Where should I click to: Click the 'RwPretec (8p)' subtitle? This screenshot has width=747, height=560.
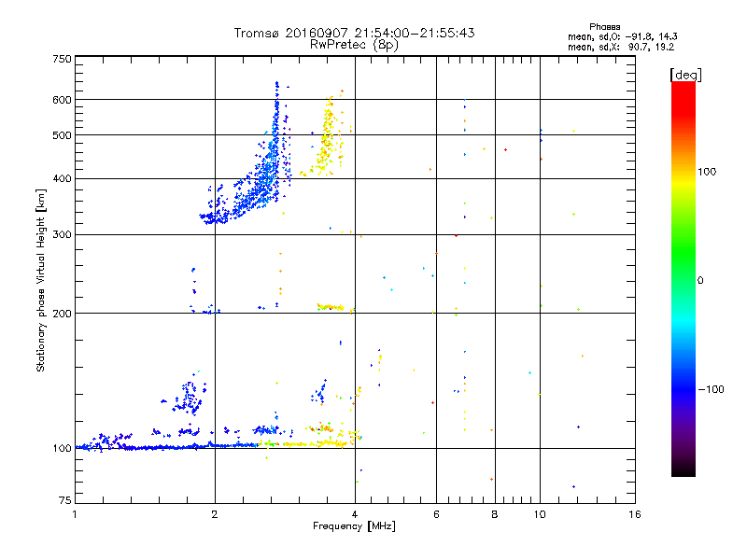click(x=354, y=45)
